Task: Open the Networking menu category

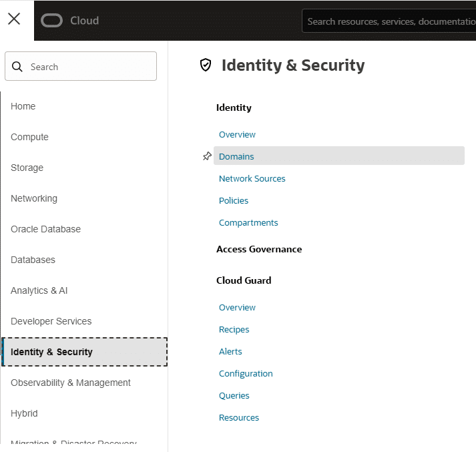Action: tap(34, 198)
